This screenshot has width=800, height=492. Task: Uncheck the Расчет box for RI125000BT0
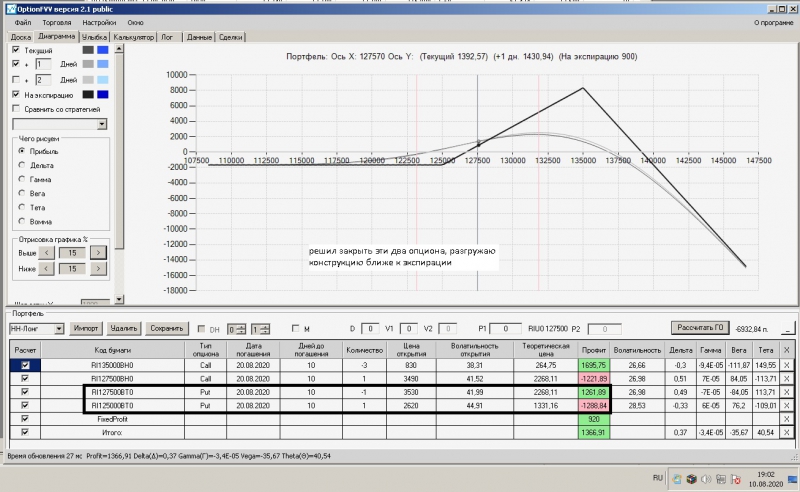coord(25,405)
